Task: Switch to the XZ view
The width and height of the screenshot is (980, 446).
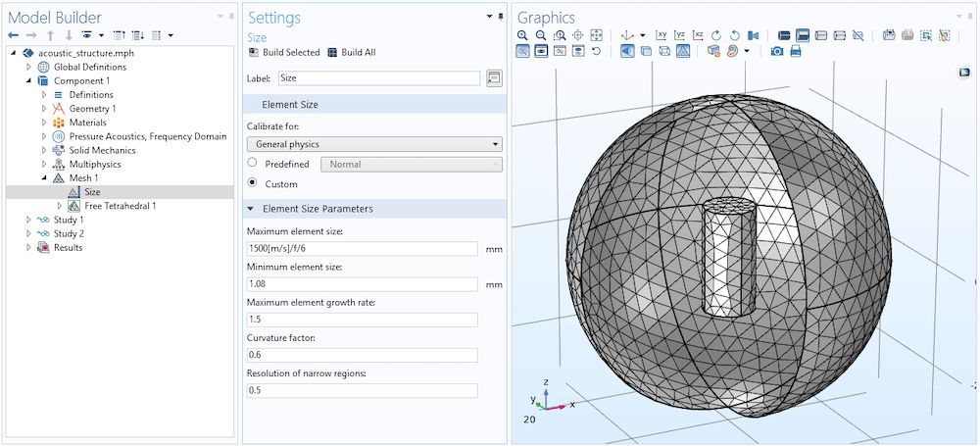Action: point(698,35)
